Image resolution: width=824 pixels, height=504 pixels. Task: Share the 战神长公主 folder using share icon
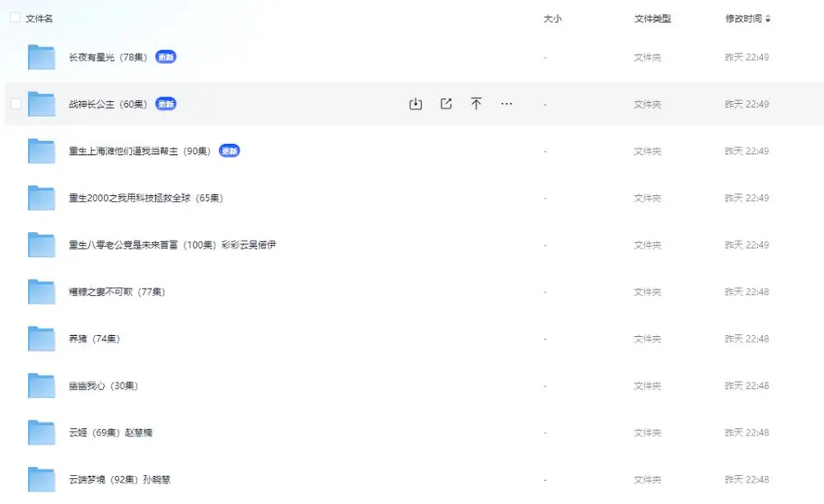[x=446, y=104]
